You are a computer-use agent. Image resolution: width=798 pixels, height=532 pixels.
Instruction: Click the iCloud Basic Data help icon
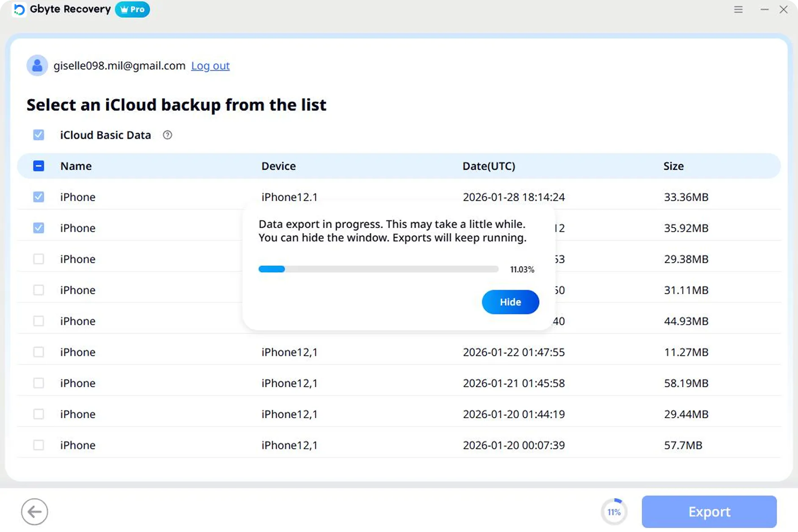pos(167,135)
